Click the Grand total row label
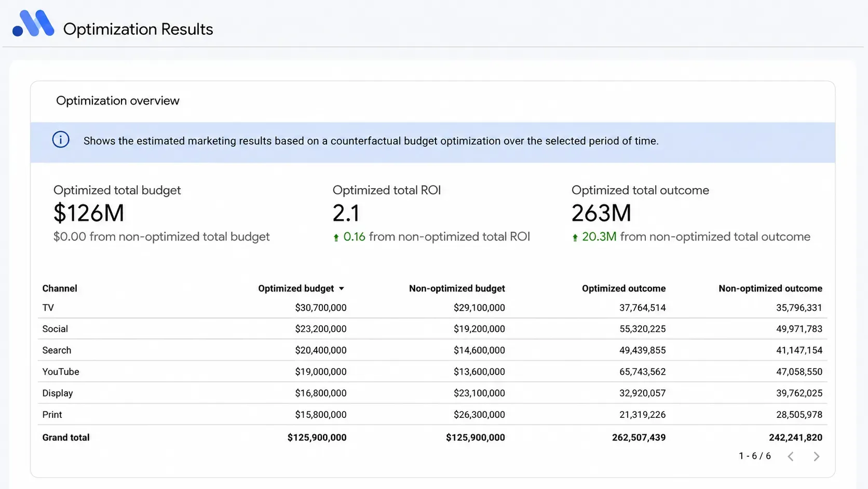 tap(66, 438)
